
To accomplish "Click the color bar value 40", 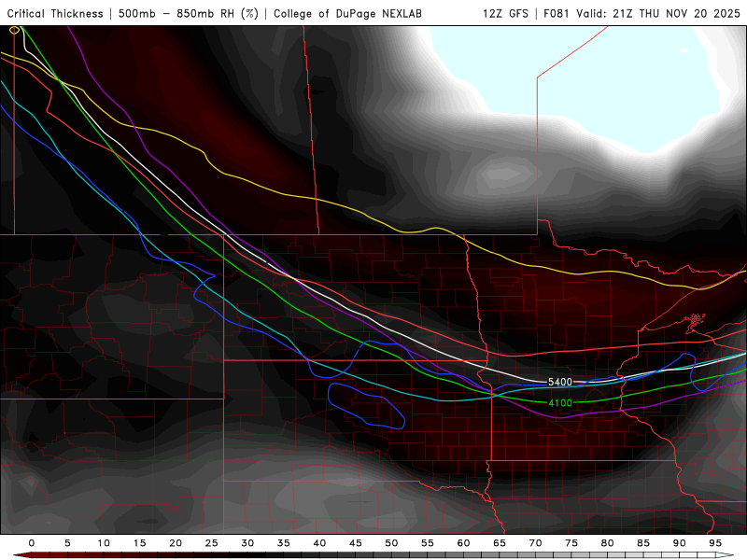I will [x=319, y=543].
